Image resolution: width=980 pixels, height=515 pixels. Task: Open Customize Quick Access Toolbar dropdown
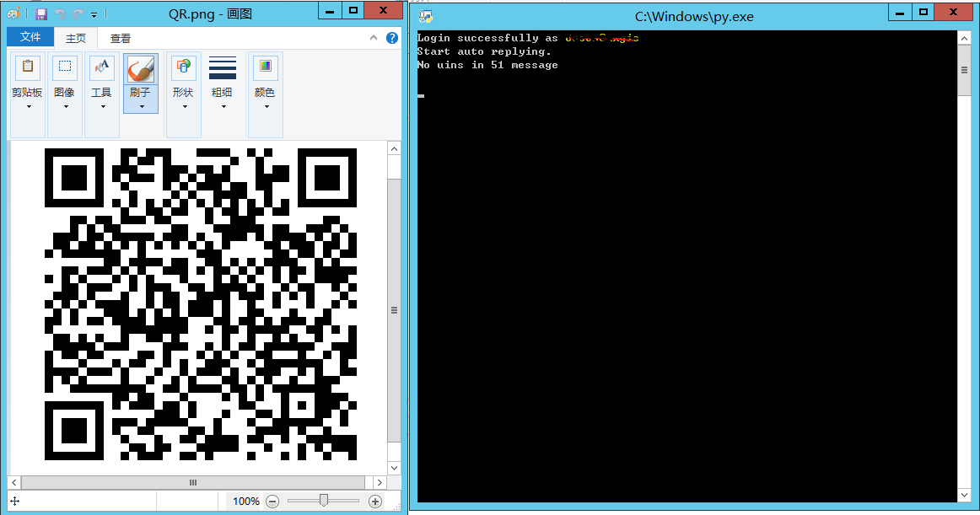[94, 14]
